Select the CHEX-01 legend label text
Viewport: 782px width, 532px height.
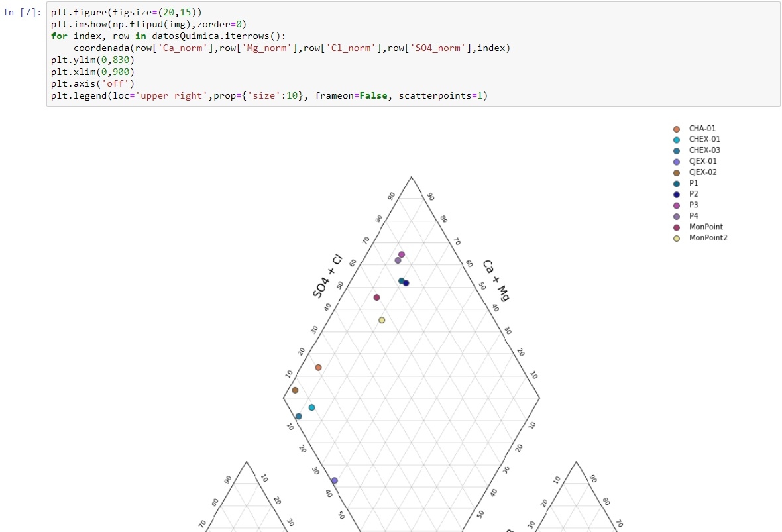click(x=704, y=140)
